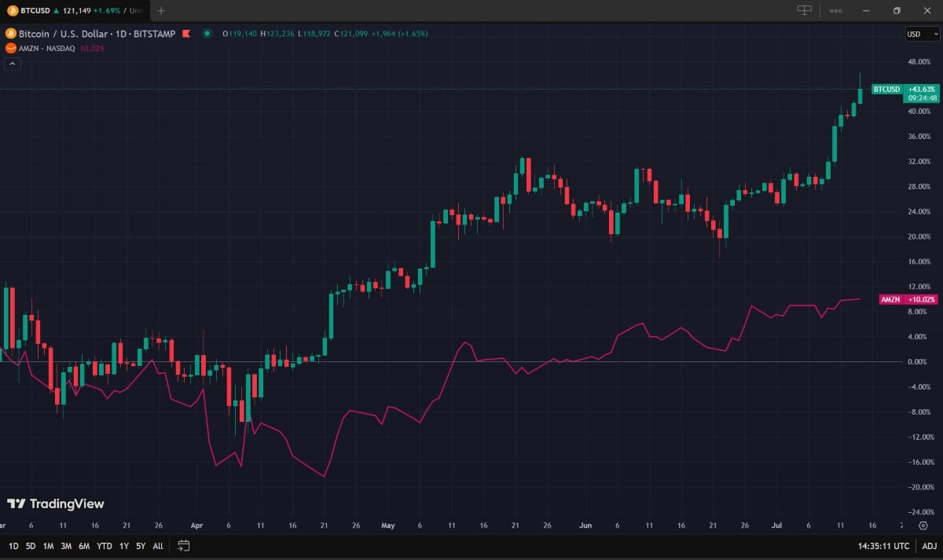The image size is (943, 560).
Task: Click the +43.63% BTCUSD value tag
Action: 921,90
